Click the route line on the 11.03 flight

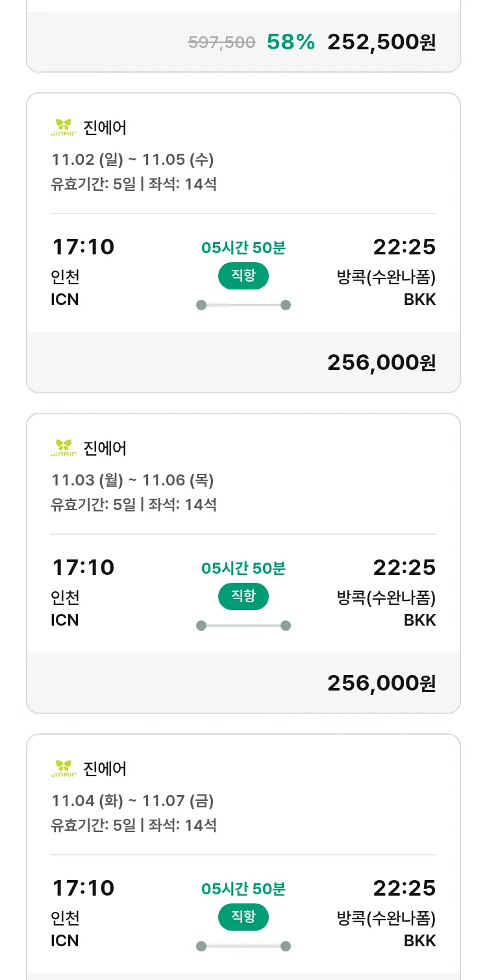click(x=243, y=626)
